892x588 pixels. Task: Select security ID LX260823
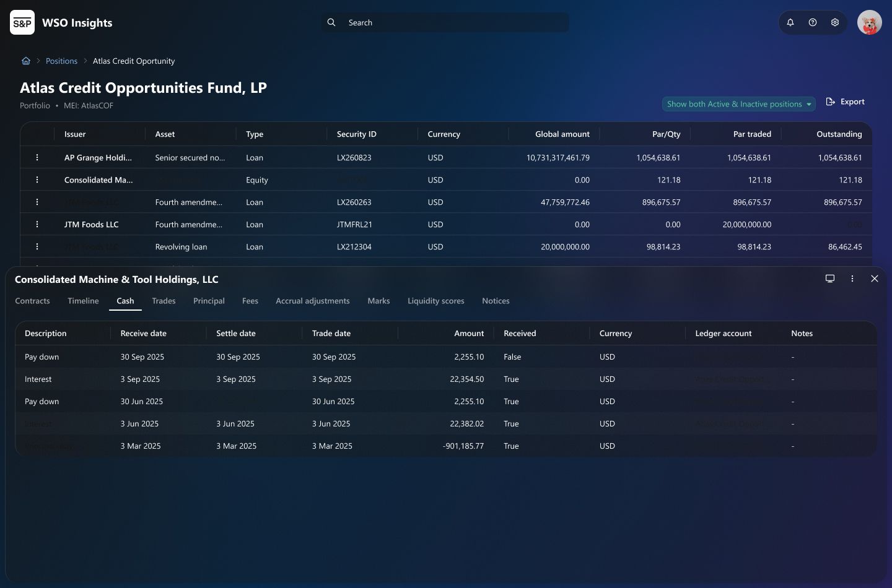point(354,157)
